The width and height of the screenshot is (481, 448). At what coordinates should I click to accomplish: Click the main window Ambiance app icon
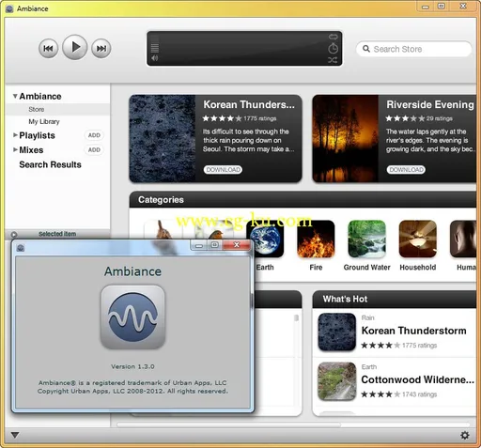[x=9, y=8]
